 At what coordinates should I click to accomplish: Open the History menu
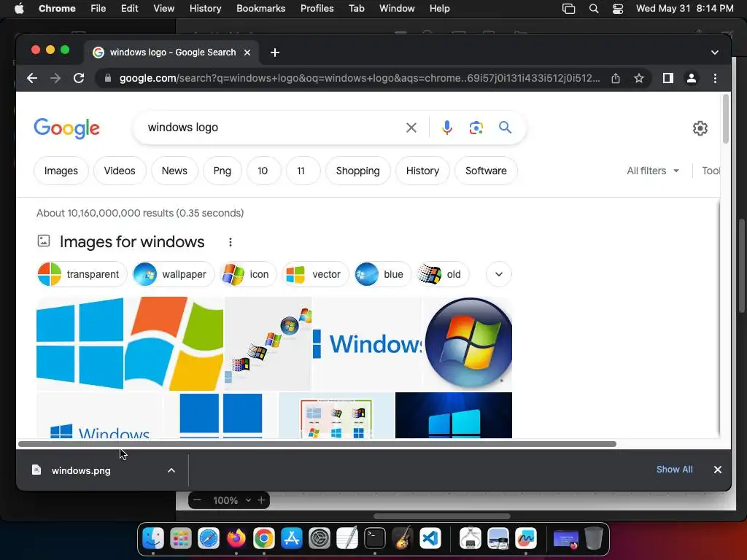(205, 9)
